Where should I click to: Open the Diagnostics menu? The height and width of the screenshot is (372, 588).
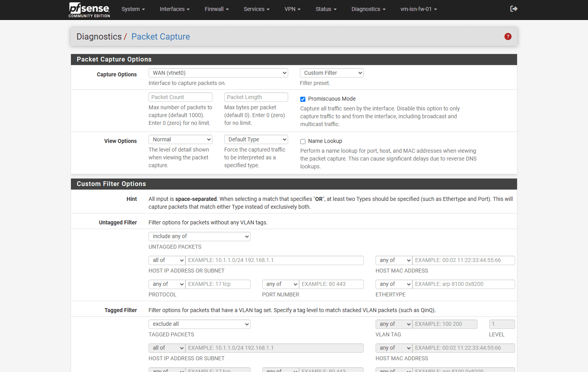click(x=368, y=9)
